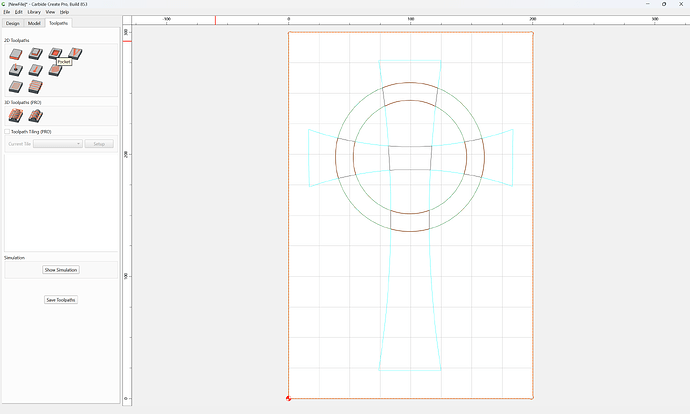
Task: Switch to the Model tab
Action: tap(34, 23)
